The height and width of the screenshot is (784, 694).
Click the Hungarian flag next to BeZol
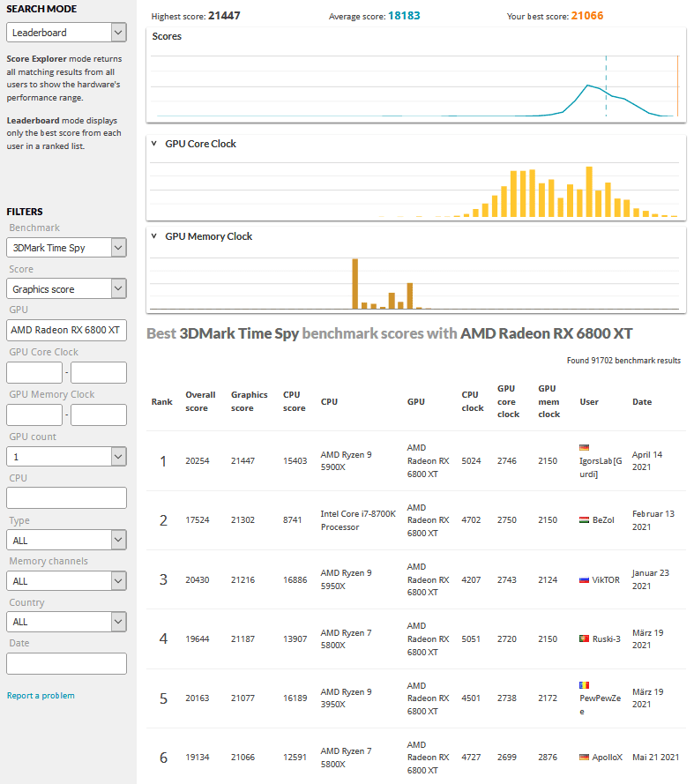(584, 520)
